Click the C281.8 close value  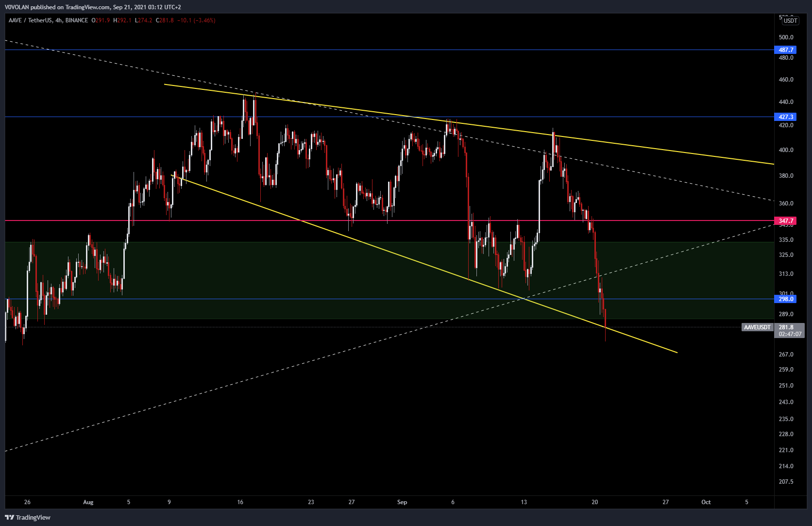tap(165, 20)
